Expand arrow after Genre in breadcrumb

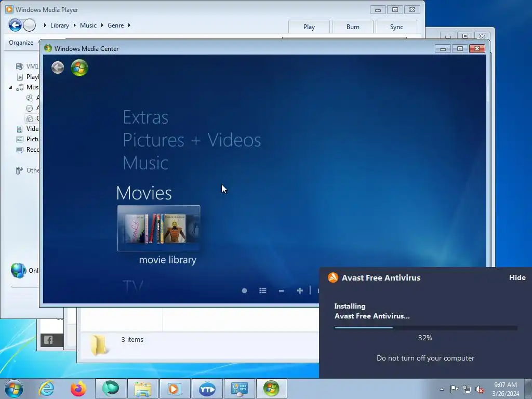[x=129, y=25]
